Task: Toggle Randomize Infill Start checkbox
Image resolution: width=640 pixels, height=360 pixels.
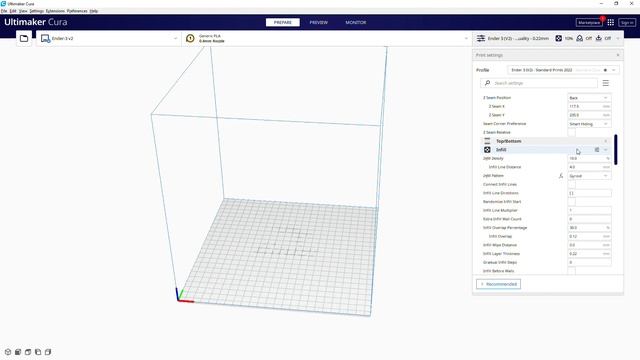Action: 571,202
